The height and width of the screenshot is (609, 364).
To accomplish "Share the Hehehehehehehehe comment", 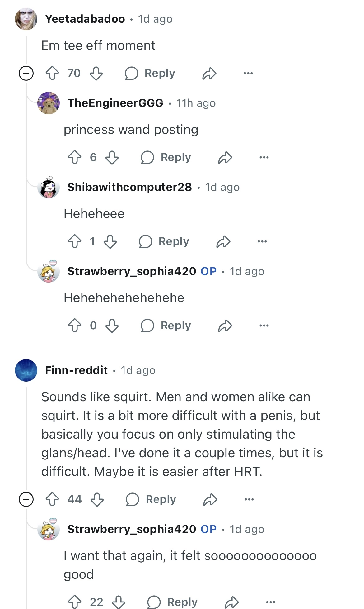I will coord(225,326).
